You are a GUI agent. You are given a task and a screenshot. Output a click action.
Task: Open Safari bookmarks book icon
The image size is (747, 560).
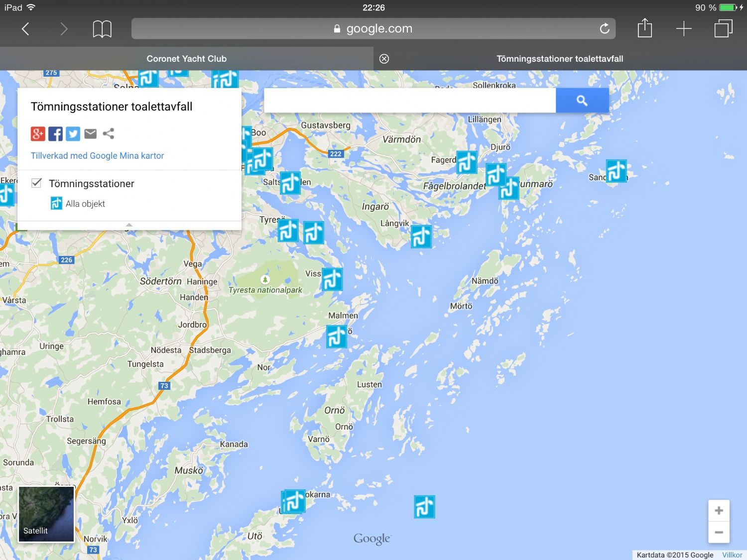pos(102,29)
